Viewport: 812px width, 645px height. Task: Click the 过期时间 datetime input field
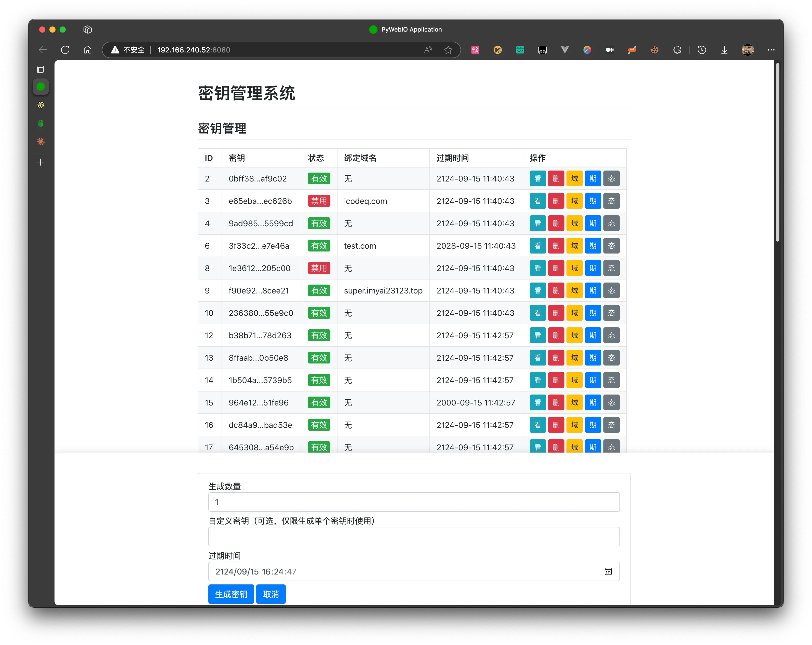(x=414, y=571)
